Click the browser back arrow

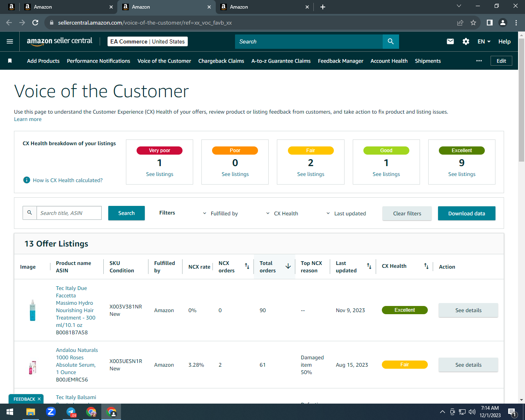tap(9, 23)
